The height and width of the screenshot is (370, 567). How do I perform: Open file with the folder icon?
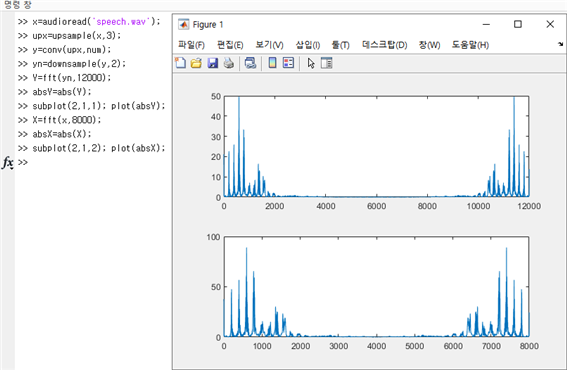point(196,63)
